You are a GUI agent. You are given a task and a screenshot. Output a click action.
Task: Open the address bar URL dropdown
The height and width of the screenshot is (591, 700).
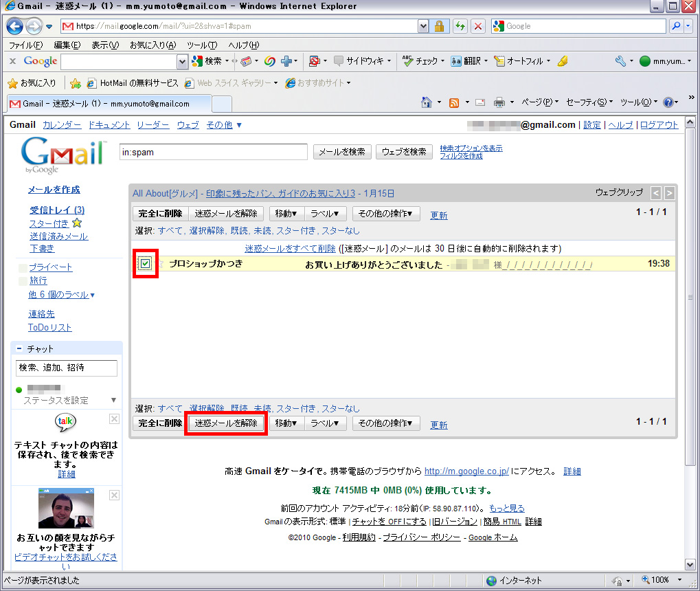click(424, 26)
